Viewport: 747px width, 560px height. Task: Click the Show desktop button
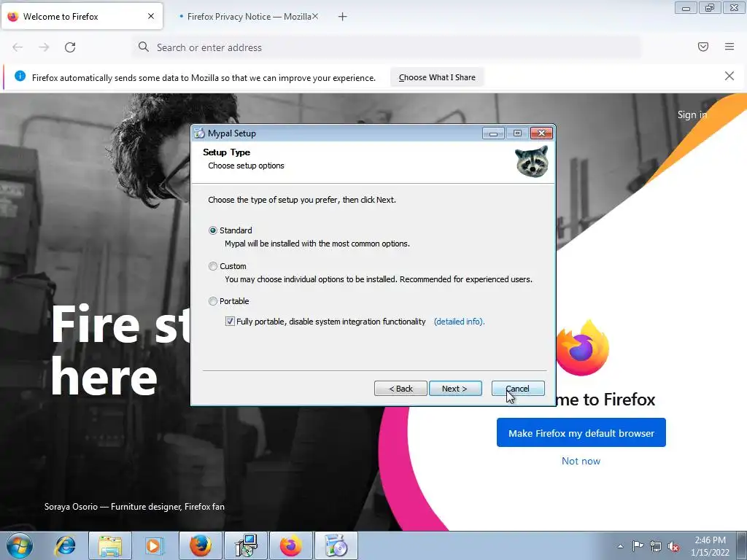click(x=742, y=545)
